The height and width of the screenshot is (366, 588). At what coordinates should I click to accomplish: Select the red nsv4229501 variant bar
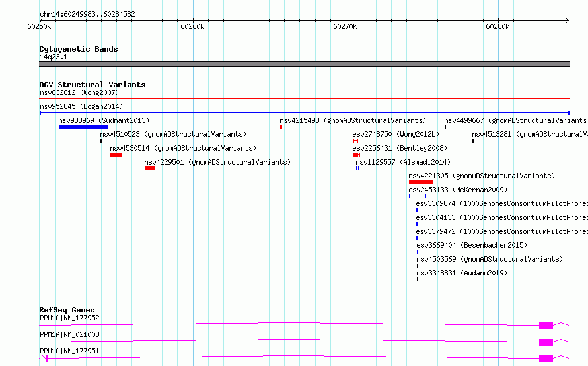[x=149, y=168]
